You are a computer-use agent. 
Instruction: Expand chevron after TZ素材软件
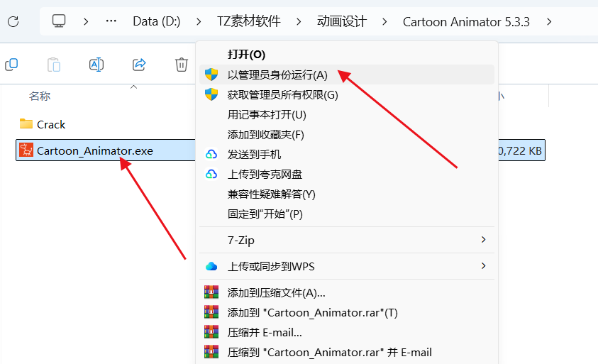299,22
